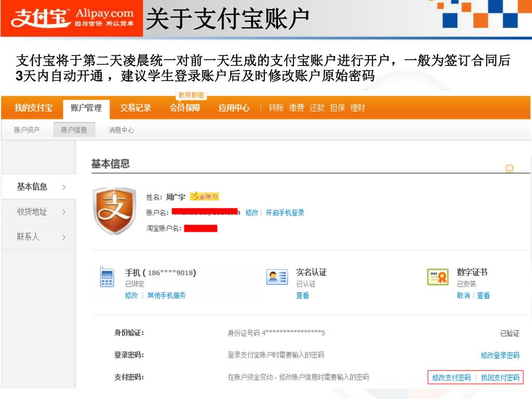Click the 开启手机登录 link
Viewport: 532px width, 399px height.
(285, 212)
